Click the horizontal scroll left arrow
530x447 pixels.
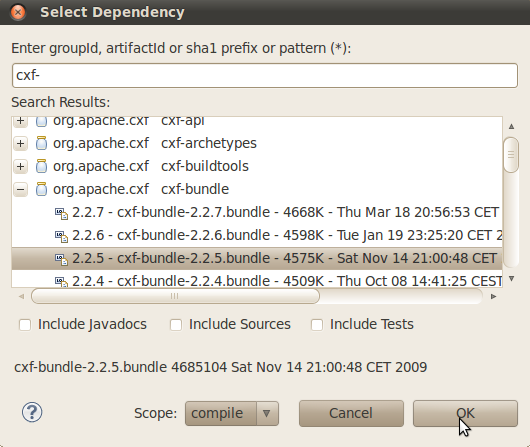click(x=22, y=297)
